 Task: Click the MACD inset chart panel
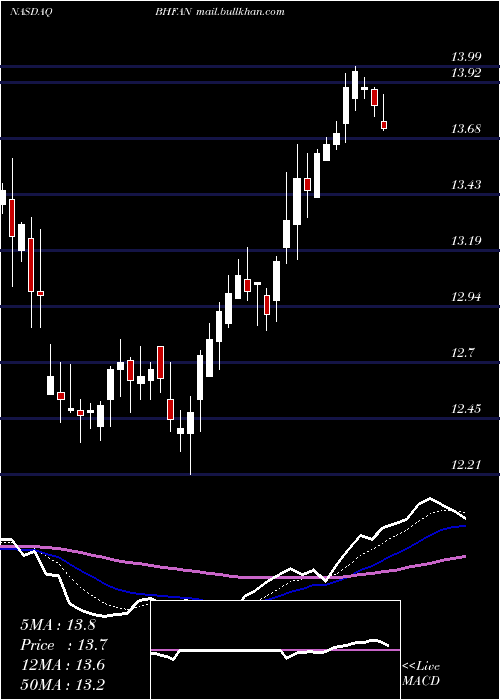[275, 650]
